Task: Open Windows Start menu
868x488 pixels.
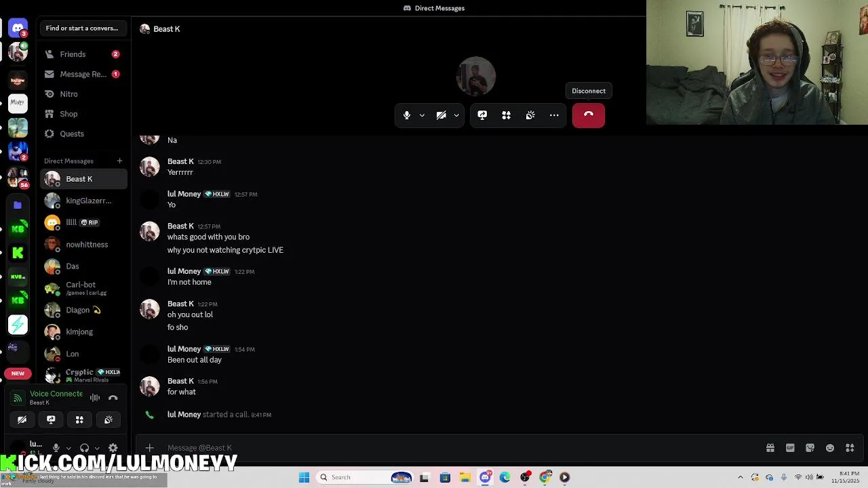Action: click(304, 477)
